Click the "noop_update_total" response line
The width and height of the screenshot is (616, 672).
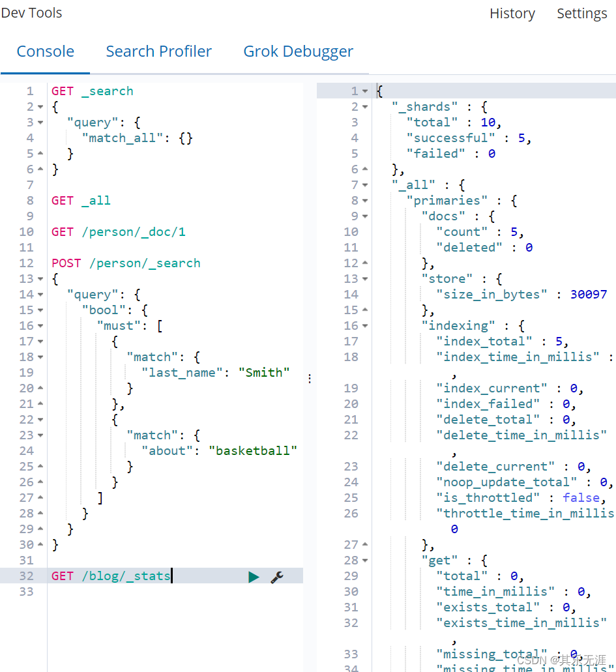point(525,482)
